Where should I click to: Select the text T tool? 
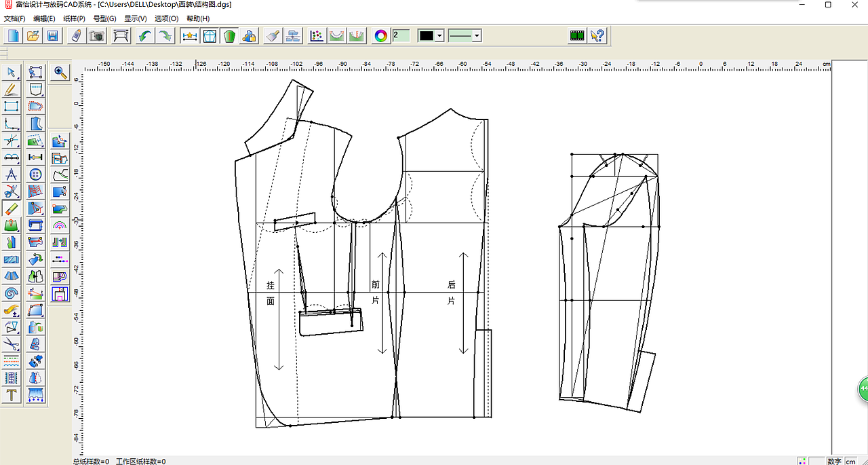point(11,395)
